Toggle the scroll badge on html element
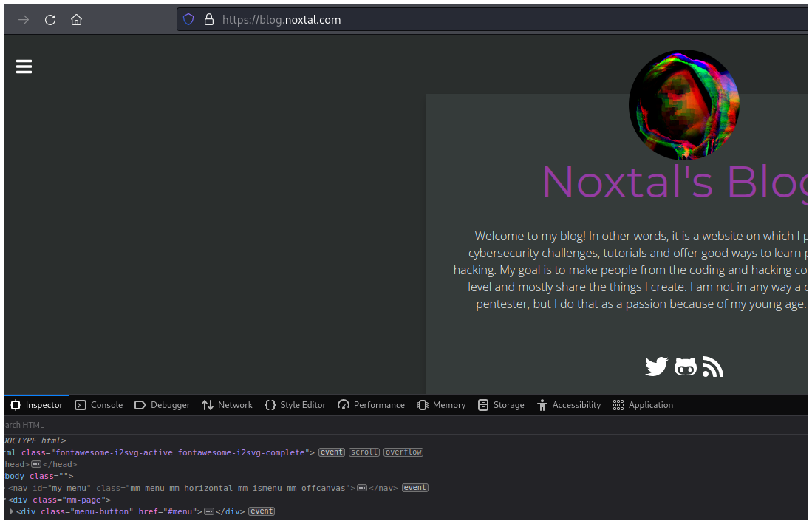Screen dimensions: 812x524 364,452
